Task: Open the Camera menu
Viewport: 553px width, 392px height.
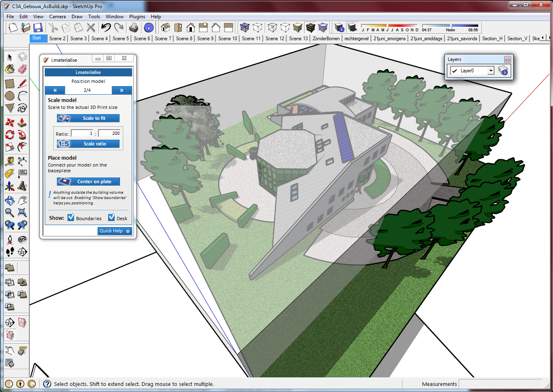Action: click(57, 17)
